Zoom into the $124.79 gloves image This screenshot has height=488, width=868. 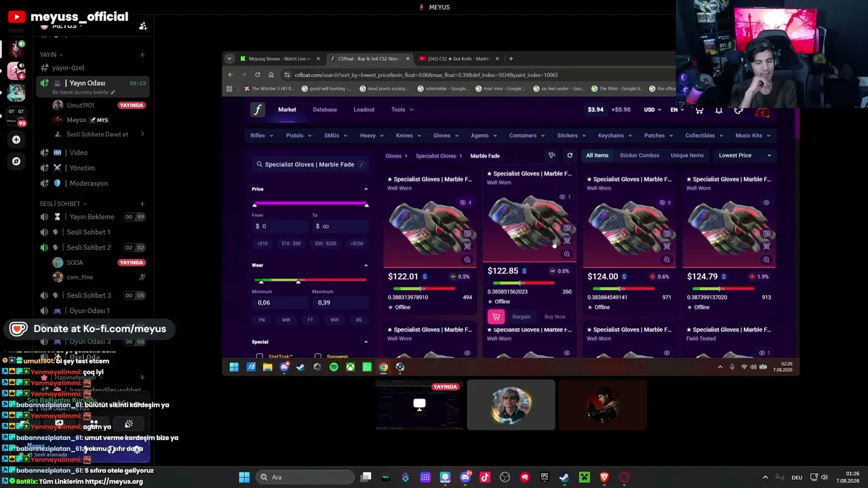[x=766, y=260]
